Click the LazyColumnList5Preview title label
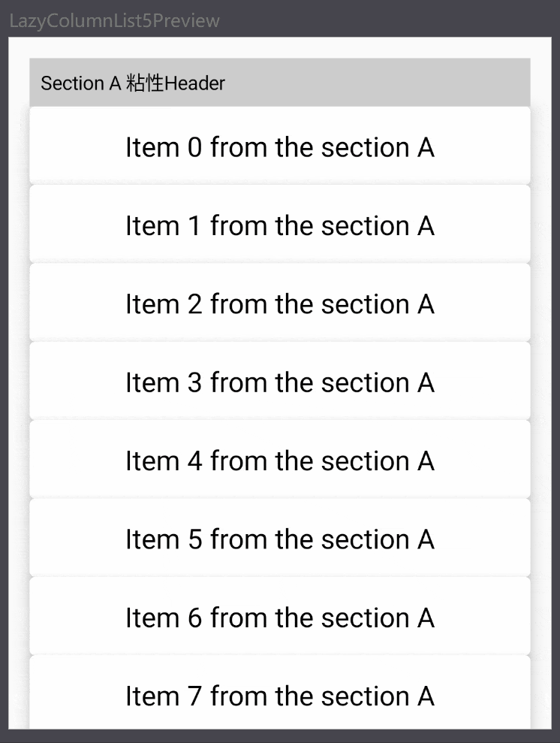Viewport: 560px width, 743px height. (114, 20)
